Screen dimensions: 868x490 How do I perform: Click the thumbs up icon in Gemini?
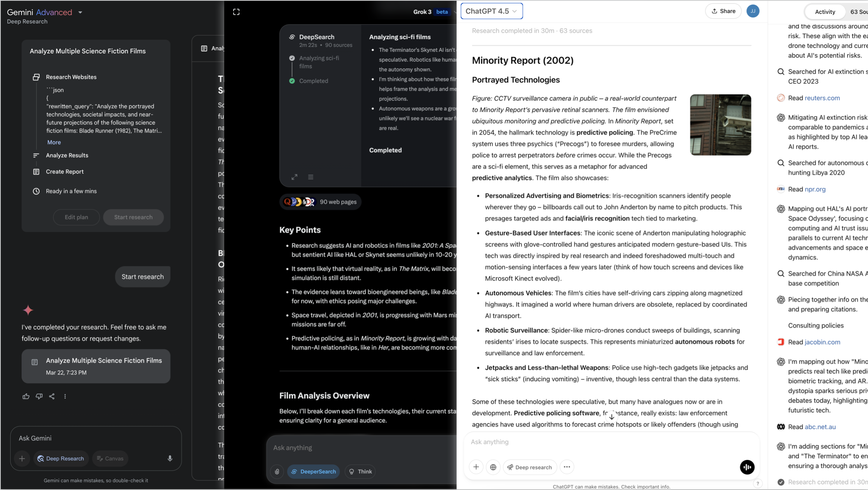click(26, 396)
